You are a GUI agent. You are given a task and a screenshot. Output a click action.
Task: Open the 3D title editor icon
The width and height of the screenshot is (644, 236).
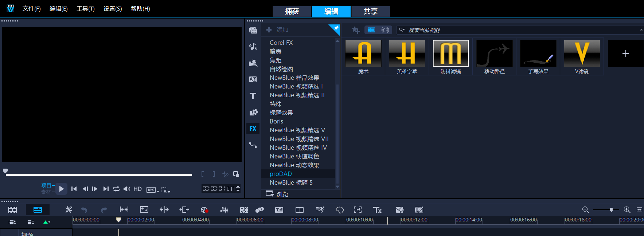coord(378,210)
